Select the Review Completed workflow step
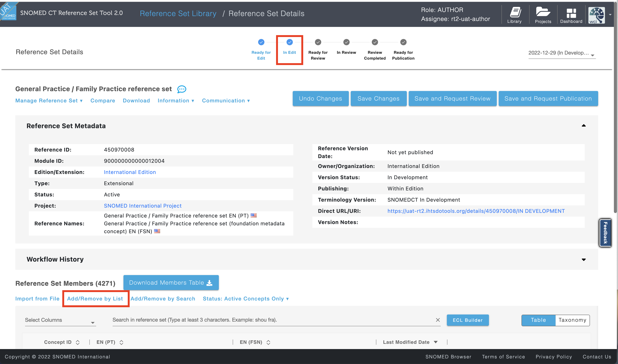The height and width of the screenshot is (364, 618). tap(375, 50)
